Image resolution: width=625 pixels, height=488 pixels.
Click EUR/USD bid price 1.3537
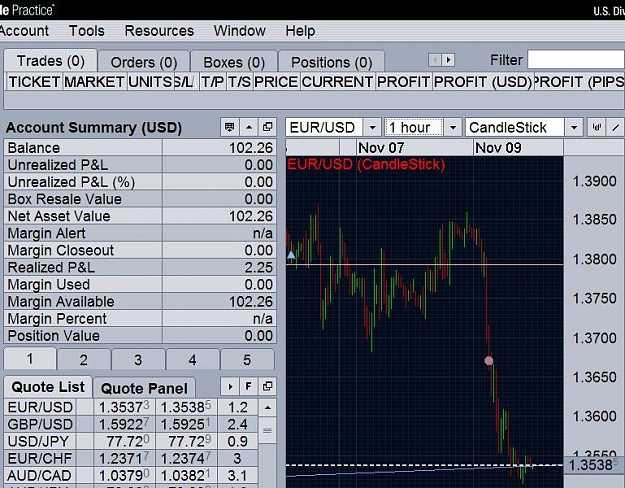click(x=124, y=407)
